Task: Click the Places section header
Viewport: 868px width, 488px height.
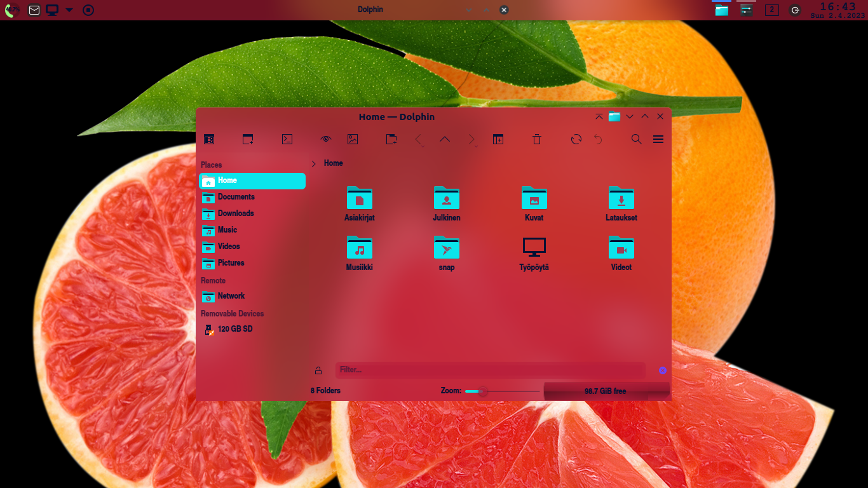Action: pos(212,165)
